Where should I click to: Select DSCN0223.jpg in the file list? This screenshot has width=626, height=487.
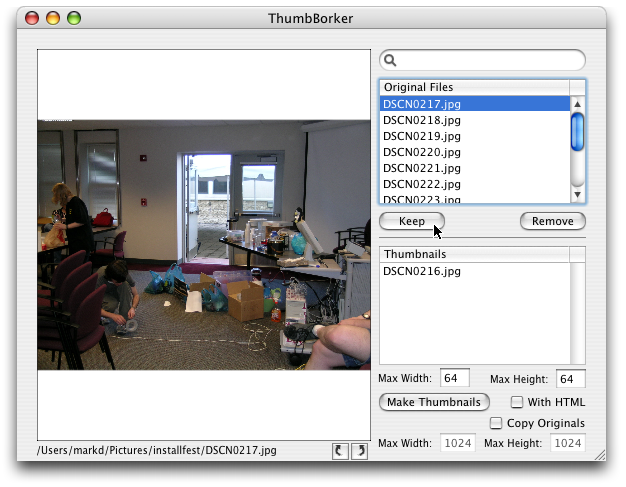click(x=475, y=198)
